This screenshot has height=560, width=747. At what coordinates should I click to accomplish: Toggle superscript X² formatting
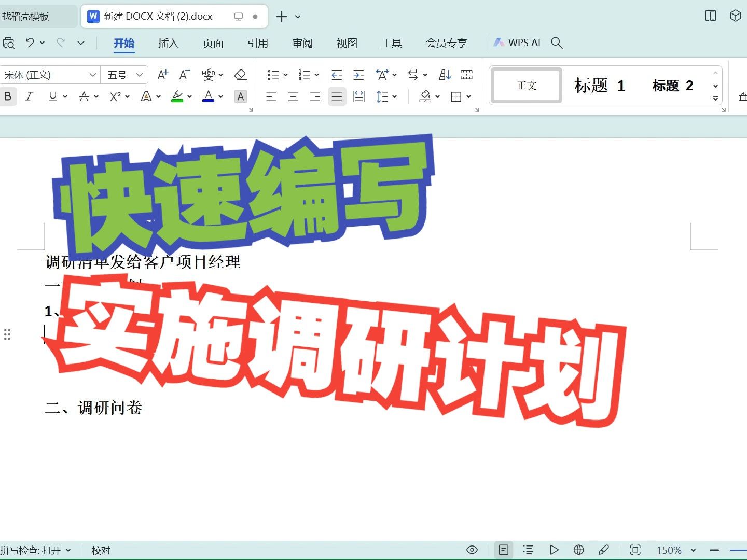click(x=115, y=96)
